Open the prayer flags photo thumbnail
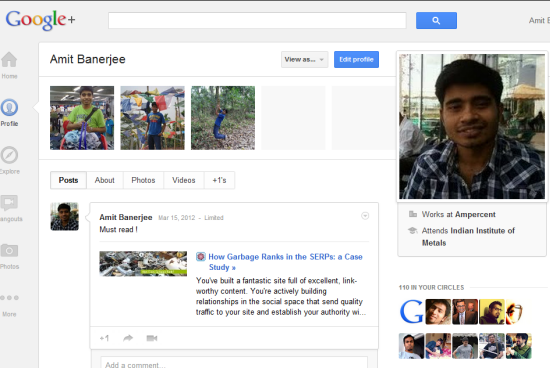Viewport: 550px width, 368px height. (153, 118)
